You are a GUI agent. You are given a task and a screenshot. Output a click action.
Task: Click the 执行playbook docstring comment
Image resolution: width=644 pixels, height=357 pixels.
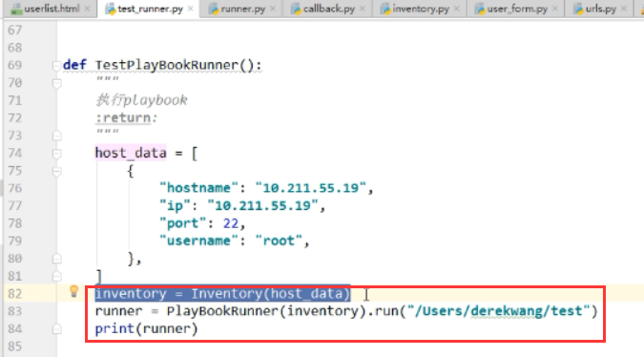[x=142, y=100]
